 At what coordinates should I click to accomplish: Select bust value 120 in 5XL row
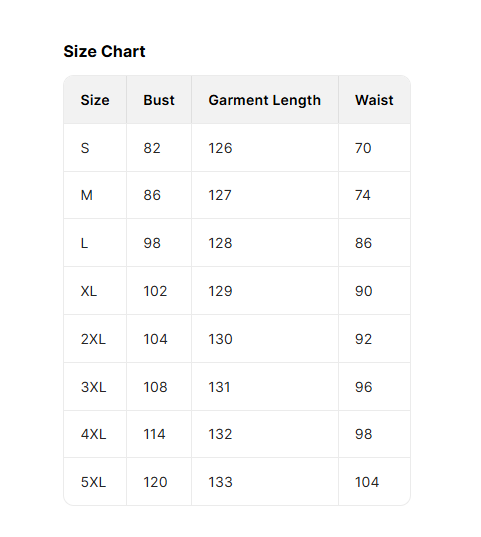[155, 482]
